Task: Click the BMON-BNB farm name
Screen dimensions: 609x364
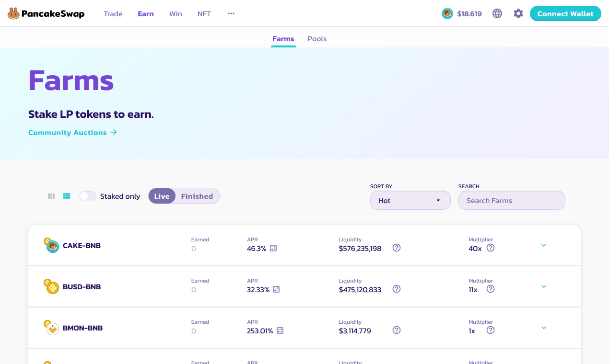Action: 82,328
